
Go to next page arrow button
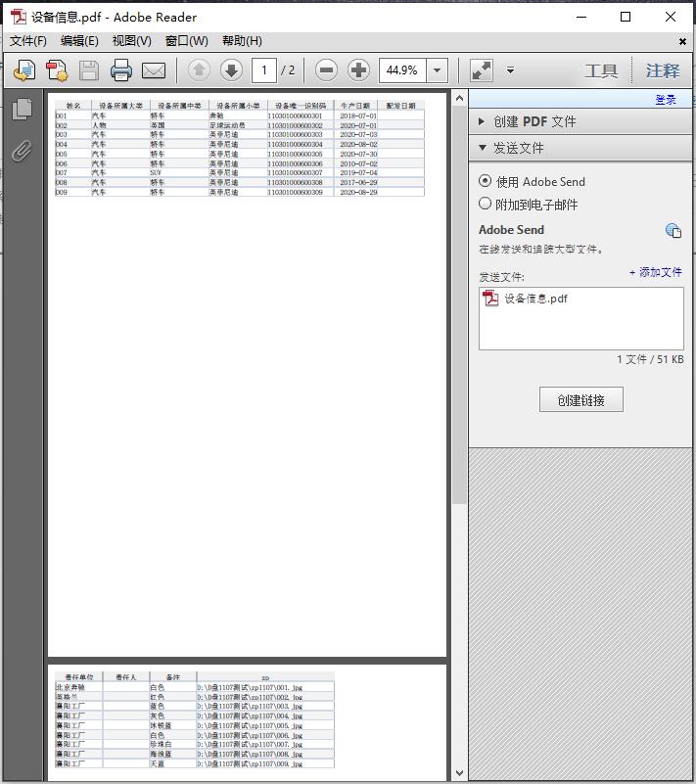tap(231, 70)
